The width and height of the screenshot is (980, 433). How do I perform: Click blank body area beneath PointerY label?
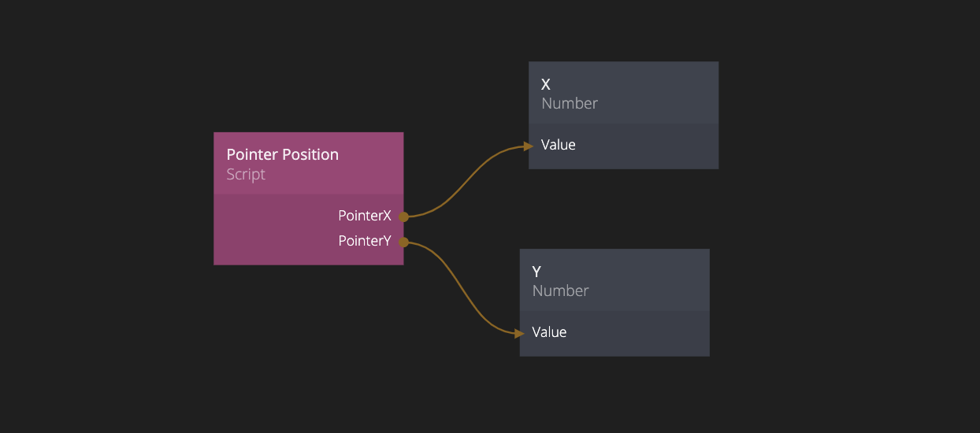click(308, 256)
